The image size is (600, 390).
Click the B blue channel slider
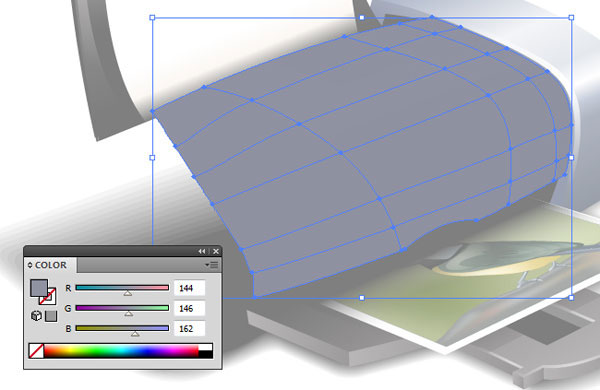click(x=122, y=328)
